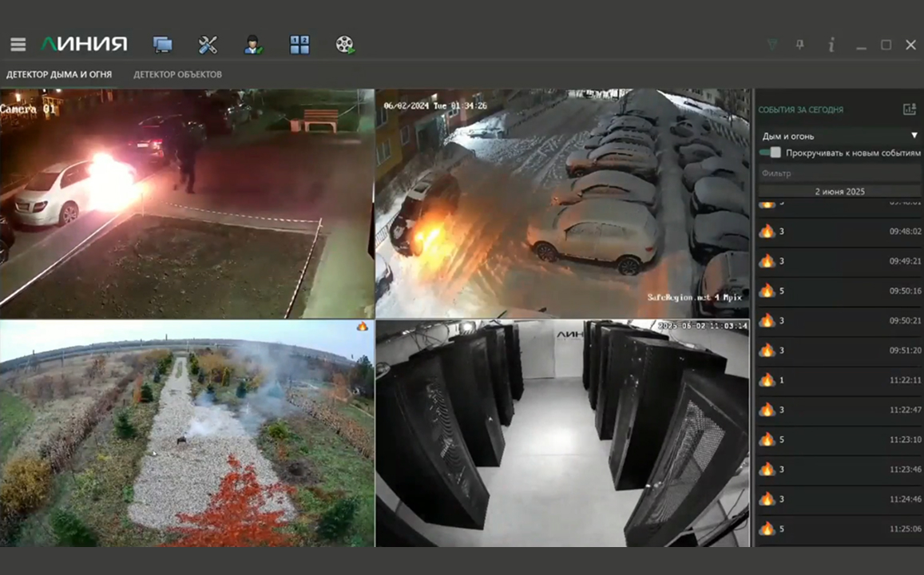Open the hamburger main menu

click(x=18, y=45)
